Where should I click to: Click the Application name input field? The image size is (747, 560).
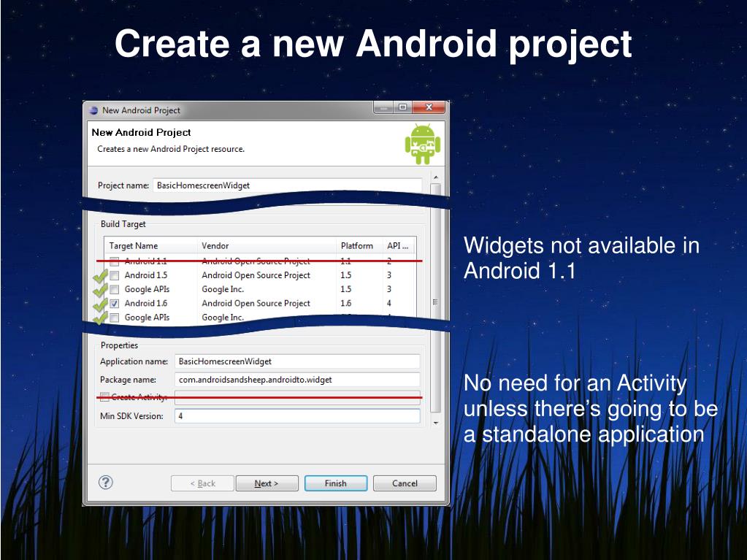coord(297,361)
